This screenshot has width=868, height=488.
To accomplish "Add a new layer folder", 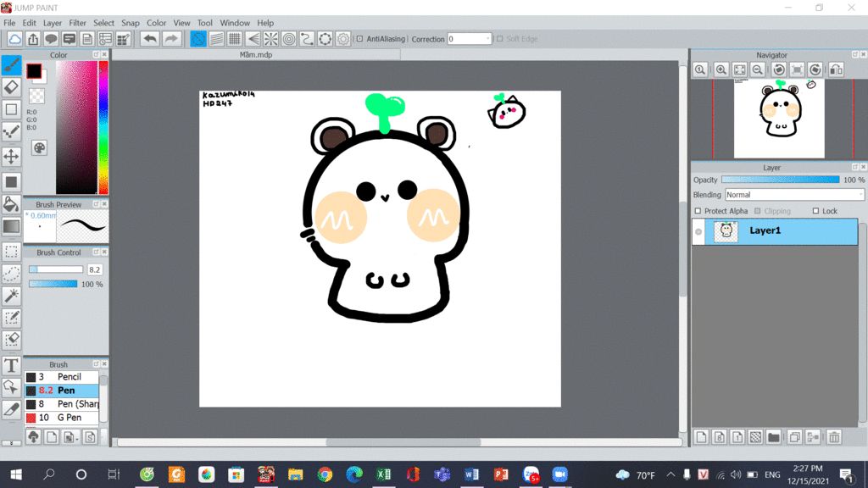I will [774, 437].
